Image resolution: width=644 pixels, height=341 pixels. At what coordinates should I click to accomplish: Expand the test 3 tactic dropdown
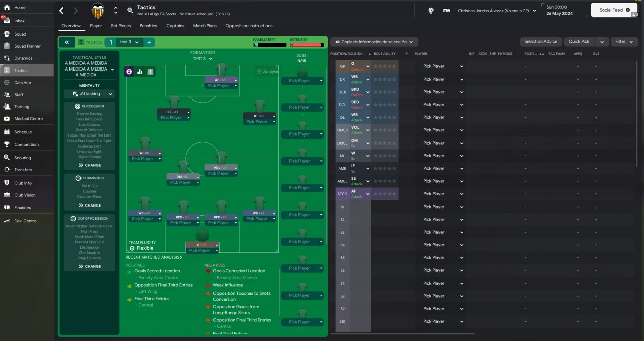pyautogui.click(x=129, y=42)
